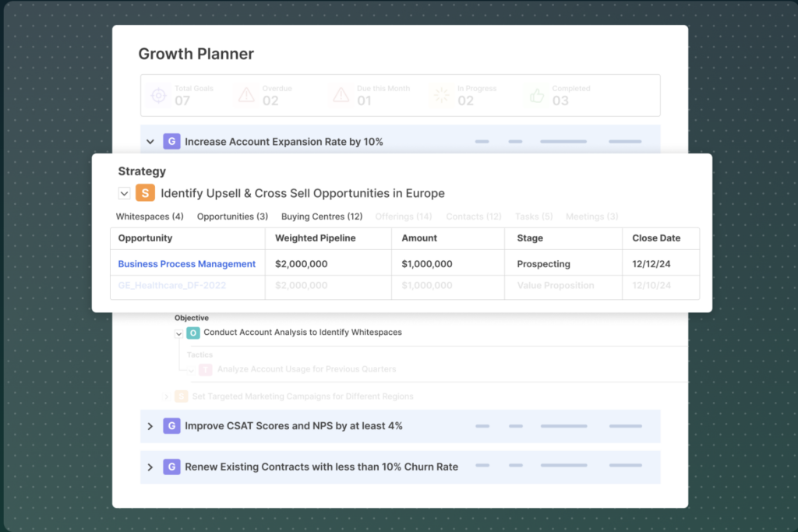Click the Stage column header
The image size is (798, 532).
click(x=530, y=238)
